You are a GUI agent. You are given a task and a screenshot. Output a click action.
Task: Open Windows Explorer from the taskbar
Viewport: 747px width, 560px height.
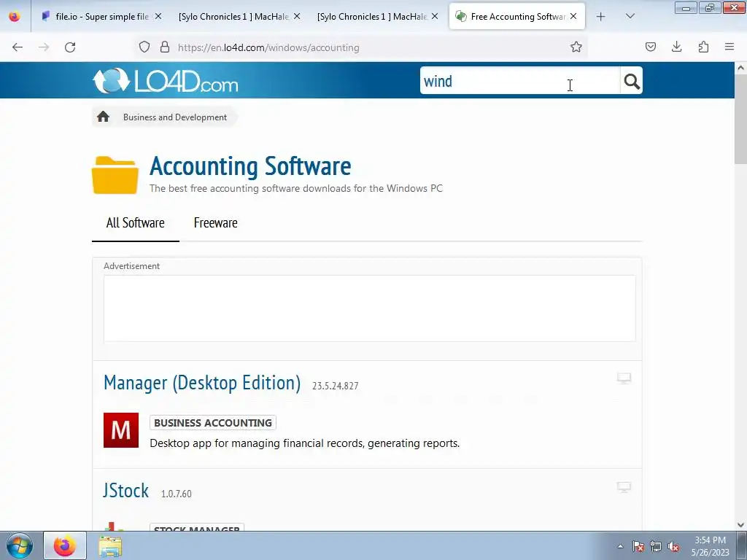pos(110,545)
